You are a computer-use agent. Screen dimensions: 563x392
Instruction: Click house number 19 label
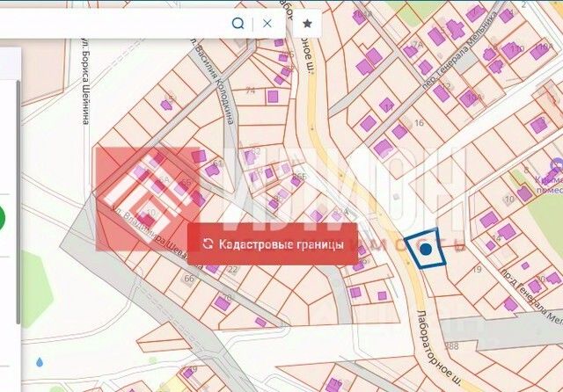477,269
